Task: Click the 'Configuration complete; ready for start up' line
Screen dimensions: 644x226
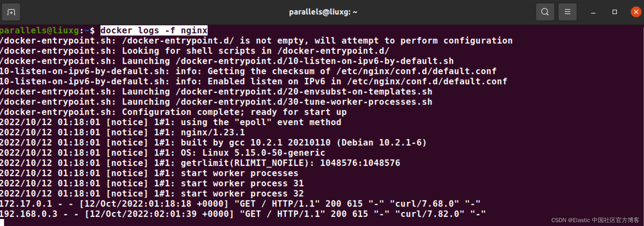Action: [x=173, y=112]
